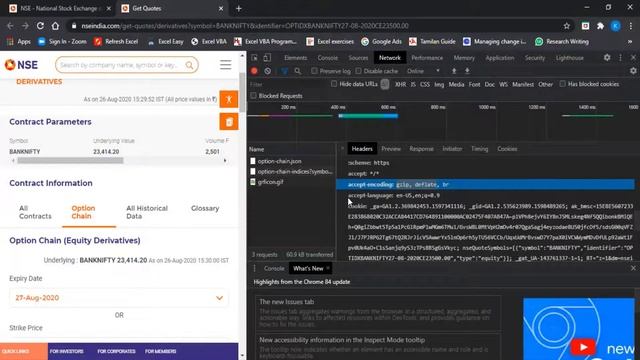Viewport: 640px width, 360px height.
Task: Click the browser back arrow
Action: point(10,26)
